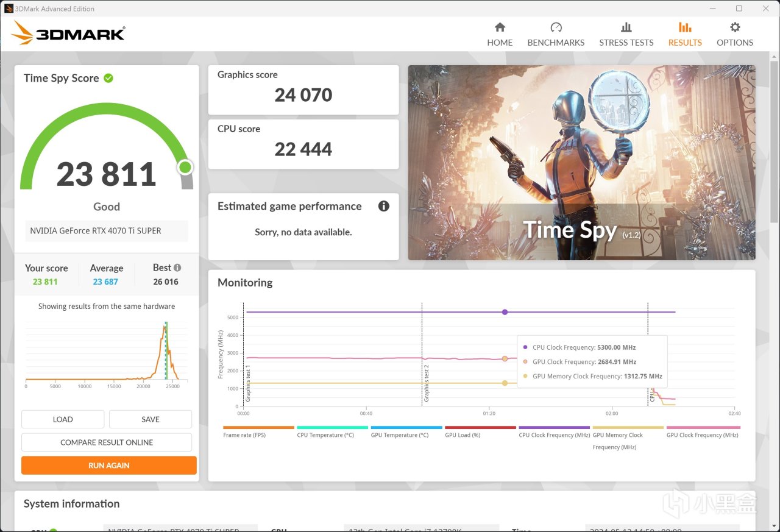Viewport: 780px width, 532px height.
Task: Click the 2684.91 MHz tooltip value
Action: [x=617, y=362]
